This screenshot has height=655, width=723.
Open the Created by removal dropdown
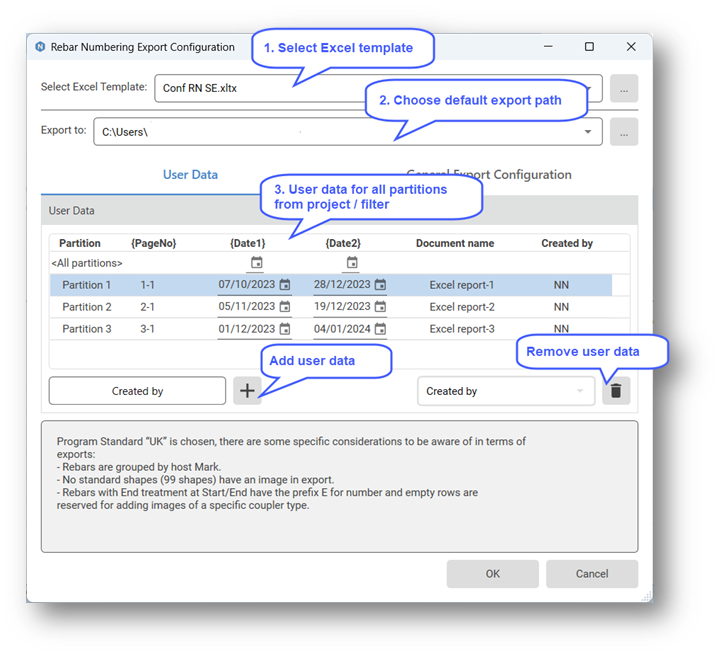[x=506, y=391]
